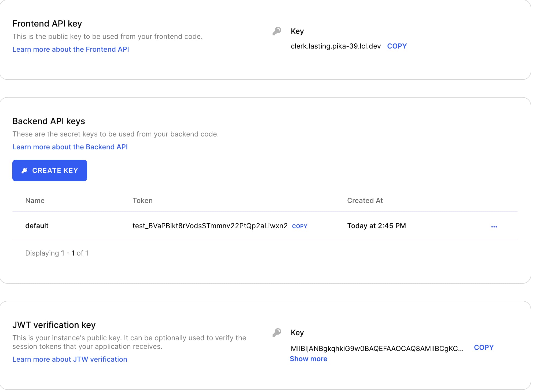536x392 pixels.
Task: Click the Name column header
Action: point(35,201)
